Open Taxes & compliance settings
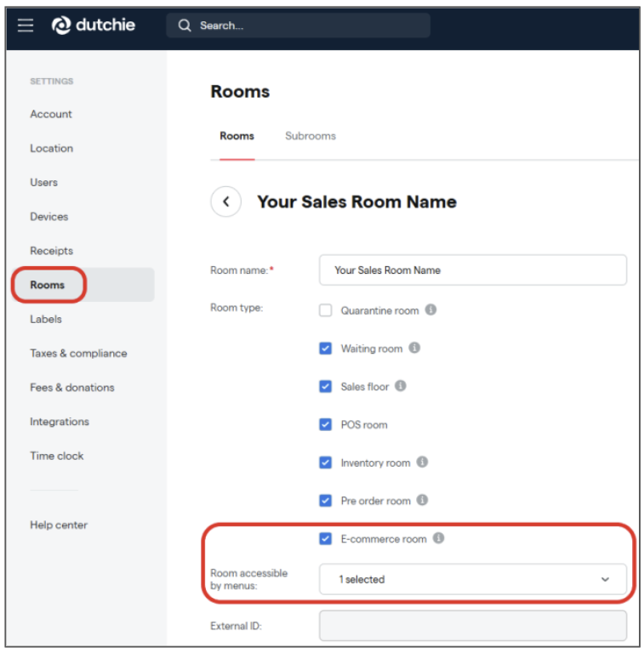Image resolution: width=644 pixels, height=653 pixels. [78, 353]
